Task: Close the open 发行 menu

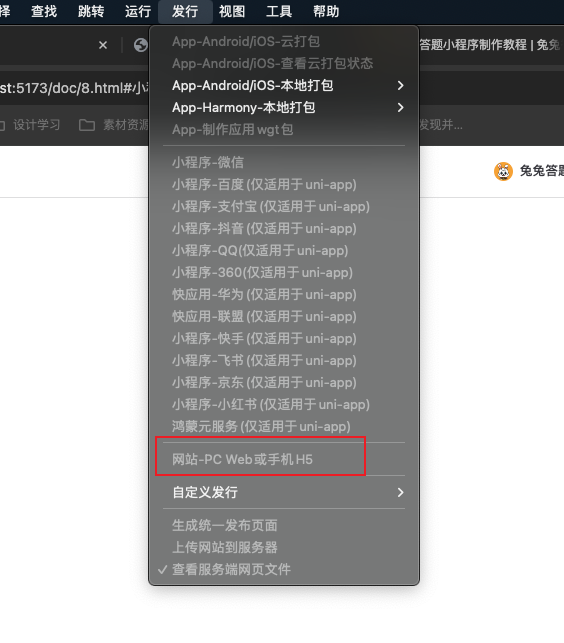Action: pyautogui.click(x=185, y=11)
